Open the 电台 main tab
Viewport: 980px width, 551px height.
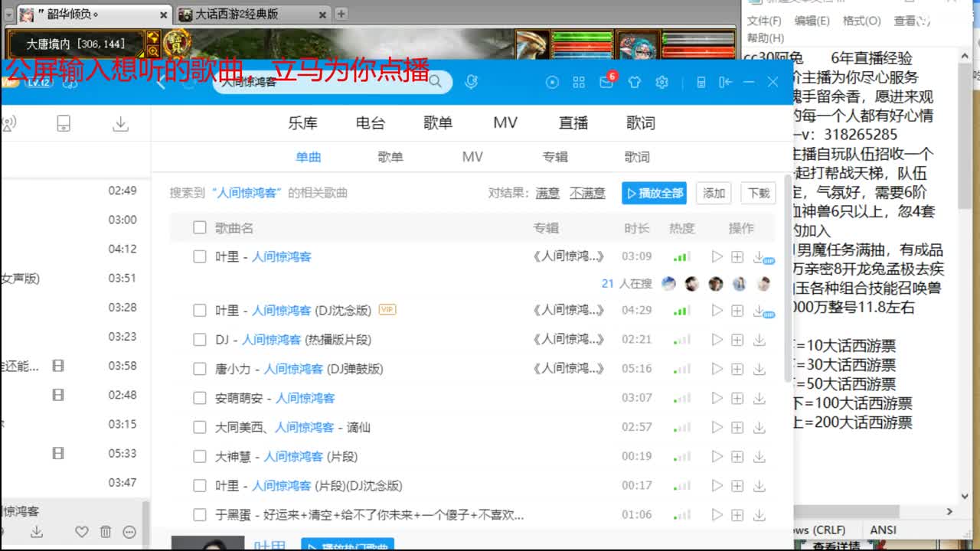[x=371, y=123]
